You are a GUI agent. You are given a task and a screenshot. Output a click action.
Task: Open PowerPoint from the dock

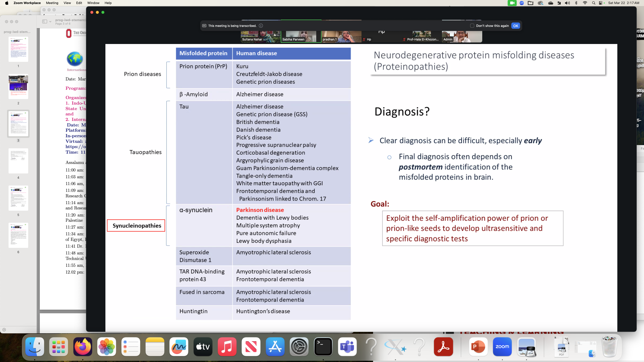tap(478, 347)
